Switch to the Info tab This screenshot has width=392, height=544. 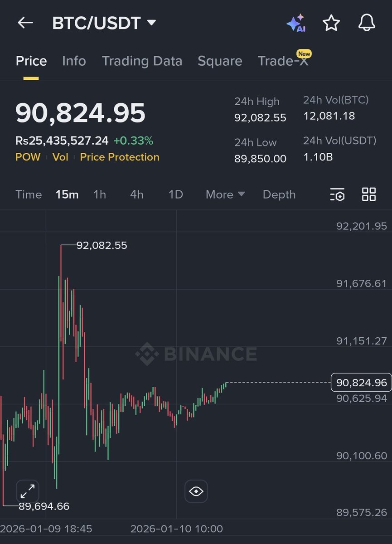(x=74, y=61)
